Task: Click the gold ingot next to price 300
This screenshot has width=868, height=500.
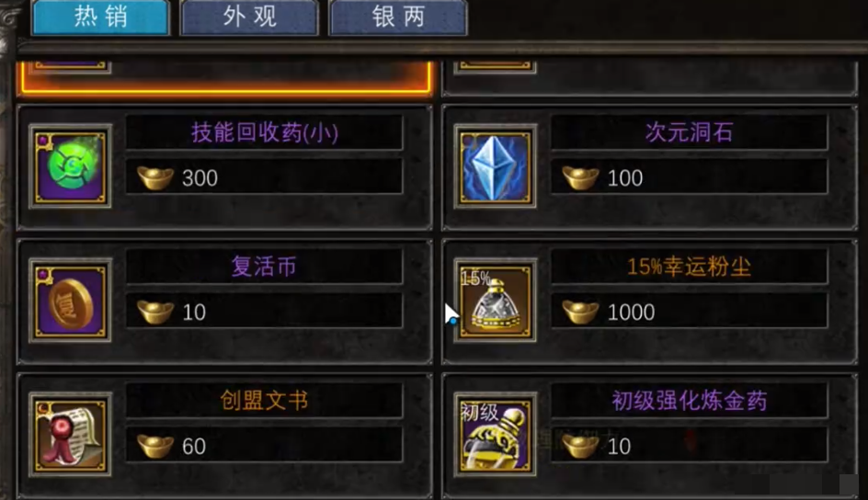Action: (155, 177)
